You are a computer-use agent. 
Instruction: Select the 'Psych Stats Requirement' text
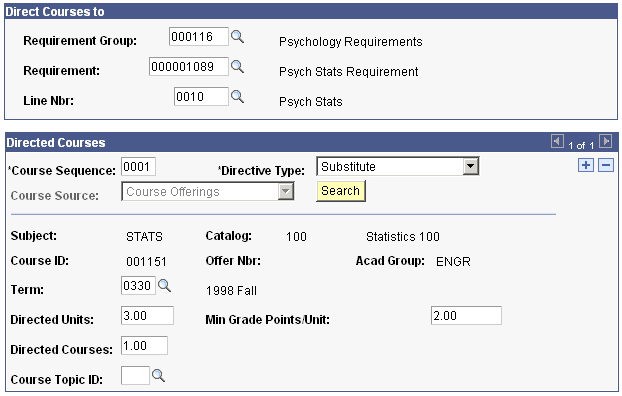[x=349, y=72]
